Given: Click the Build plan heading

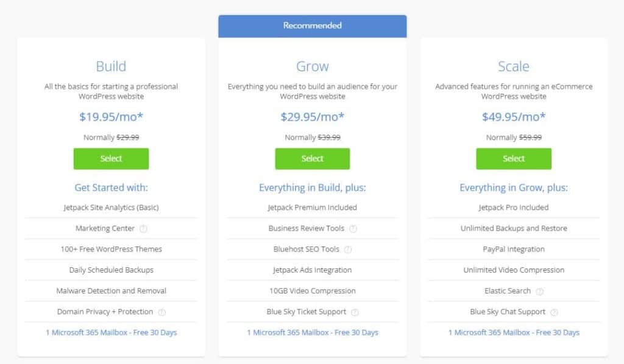Looking at the screenshot, I should (111, 66).
